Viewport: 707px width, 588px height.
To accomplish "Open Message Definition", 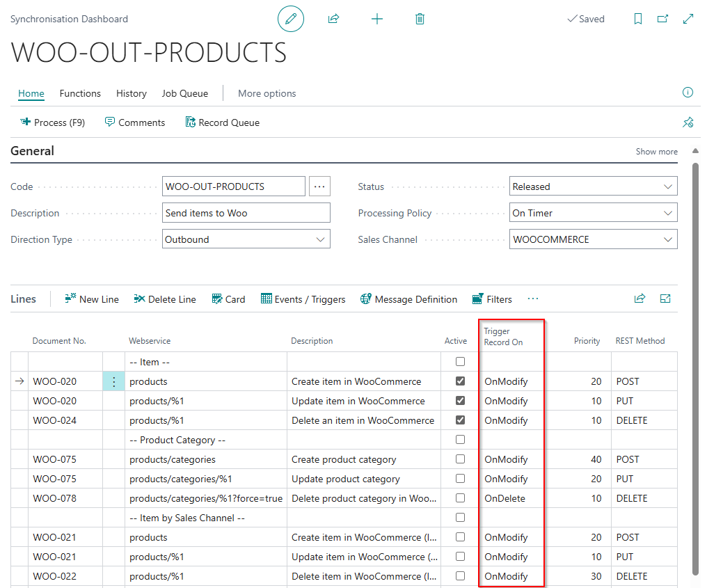I will (408, 299).
